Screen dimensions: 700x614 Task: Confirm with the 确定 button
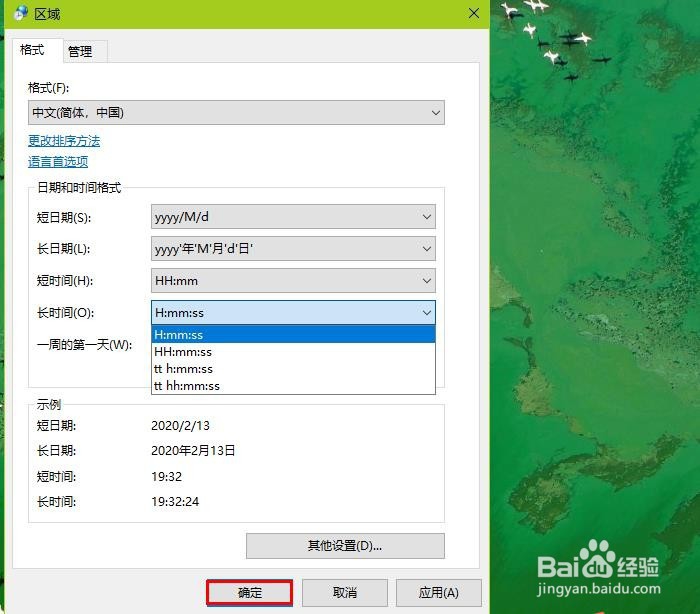(x=250, y=593)
